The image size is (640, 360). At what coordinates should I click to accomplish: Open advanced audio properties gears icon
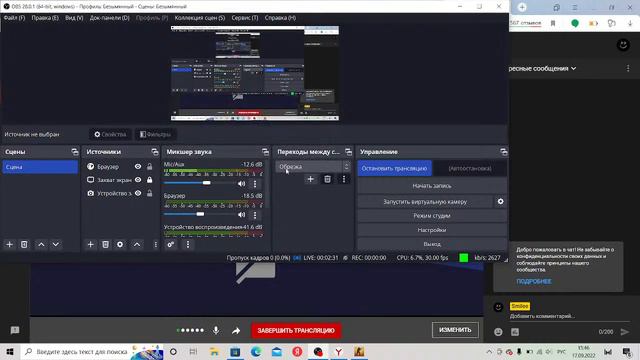(x=171, y=244)
